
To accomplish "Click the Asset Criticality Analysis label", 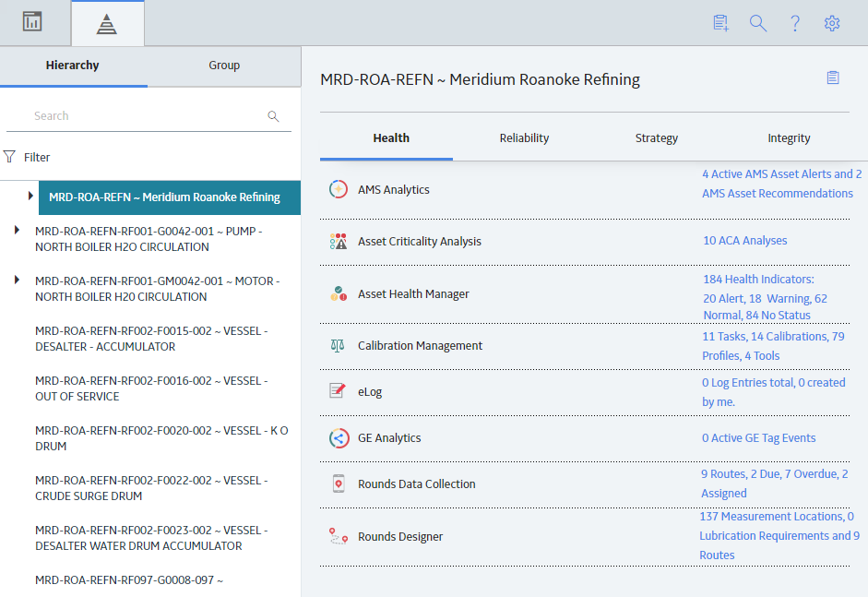I will click(x=420, y=242).
